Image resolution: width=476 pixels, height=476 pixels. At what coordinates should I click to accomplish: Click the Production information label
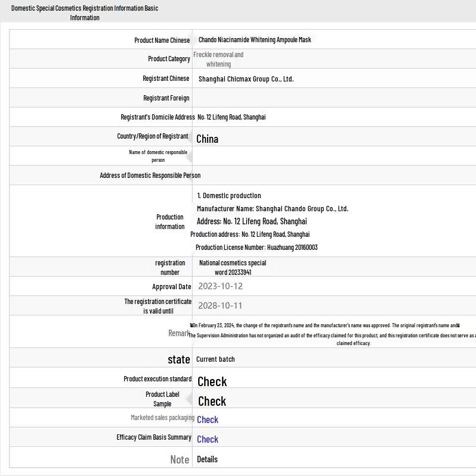tap(170, 221)
